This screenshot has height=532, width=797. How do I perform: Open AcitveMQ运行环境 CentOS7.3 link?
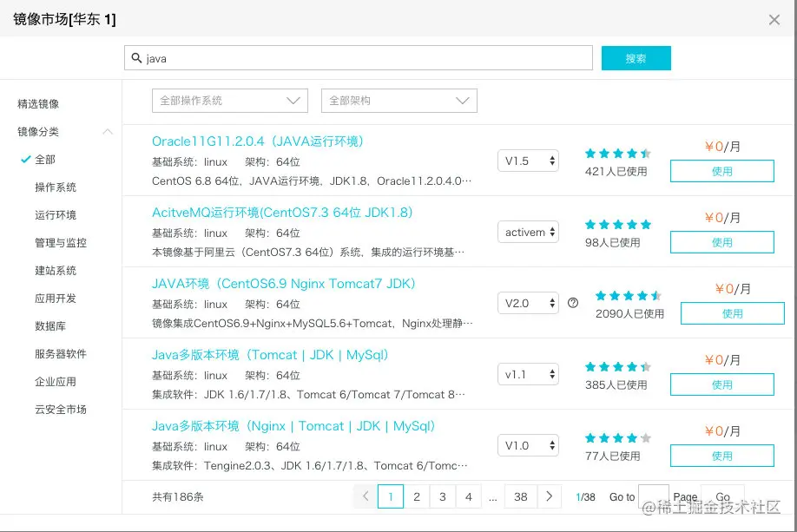(x=282, y=213)
